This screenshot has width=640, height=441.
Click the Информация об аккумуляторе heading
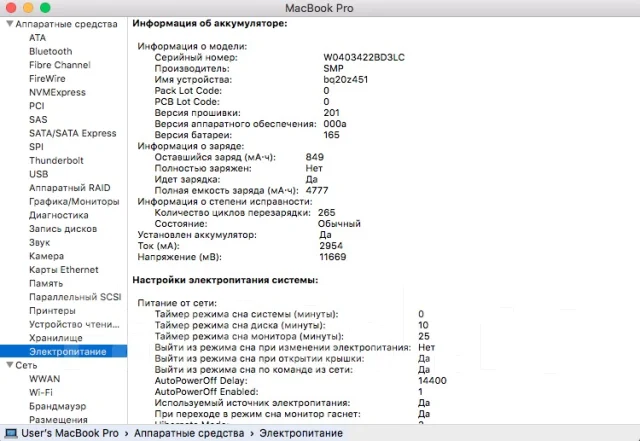(210, 23)
